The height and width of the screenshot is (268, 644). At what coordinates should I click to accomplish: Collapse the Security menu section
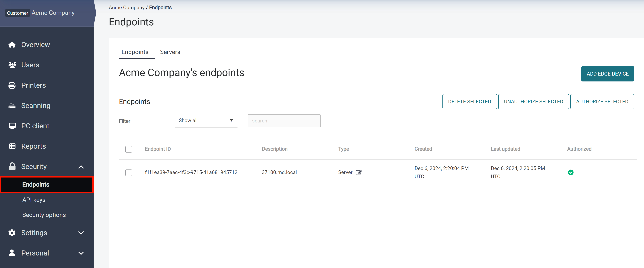81,167
